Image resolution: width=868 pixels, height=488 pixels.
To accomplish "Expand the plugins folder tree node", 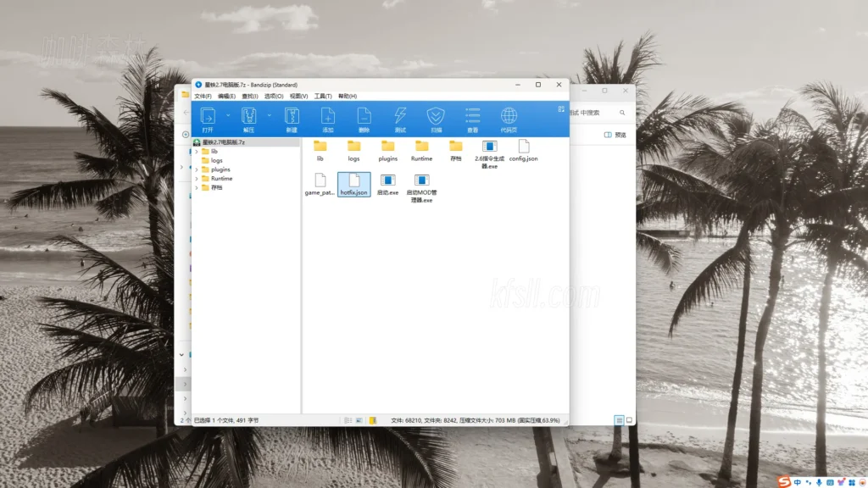I will coord(197,169).
